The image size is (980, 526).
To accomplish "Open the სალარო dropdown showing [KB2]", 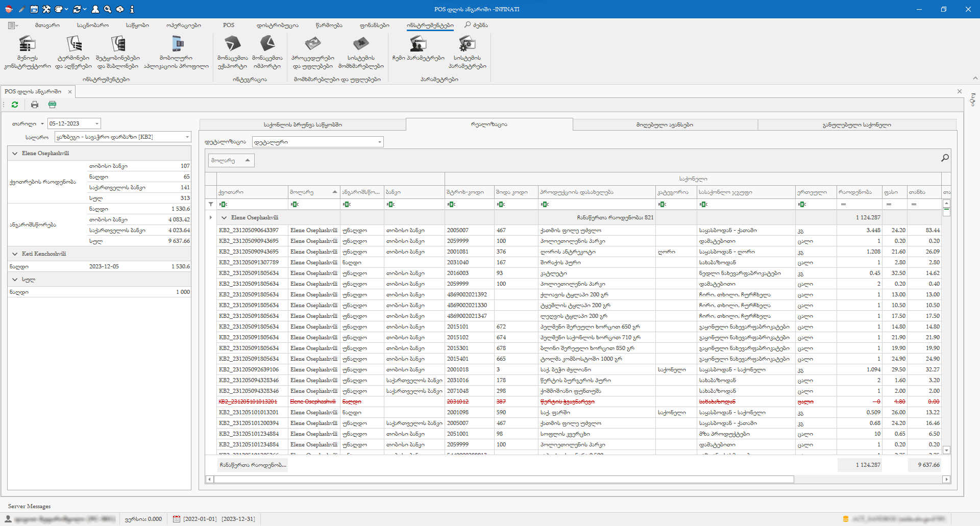I will coord(187,137).
